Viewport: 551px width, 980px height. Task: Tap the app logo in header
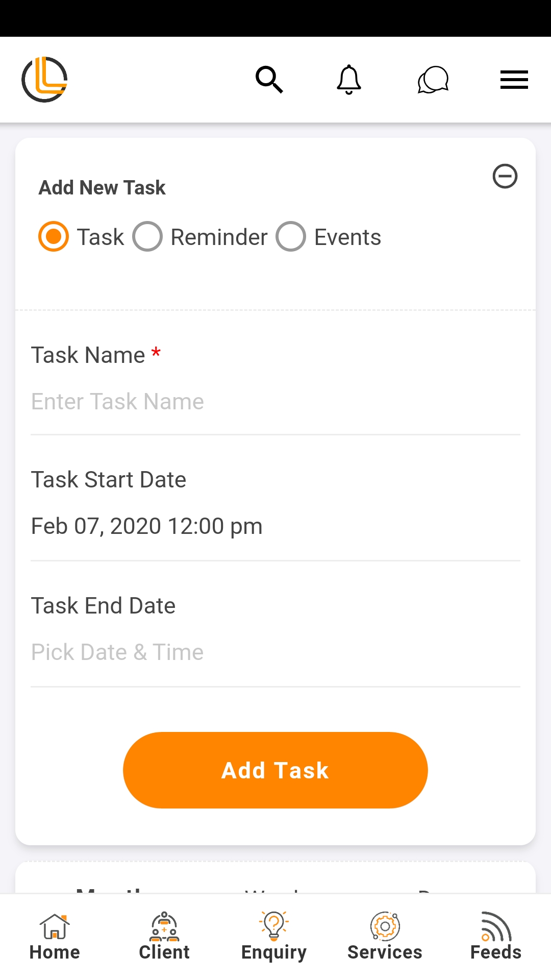[x=45, y=80]
